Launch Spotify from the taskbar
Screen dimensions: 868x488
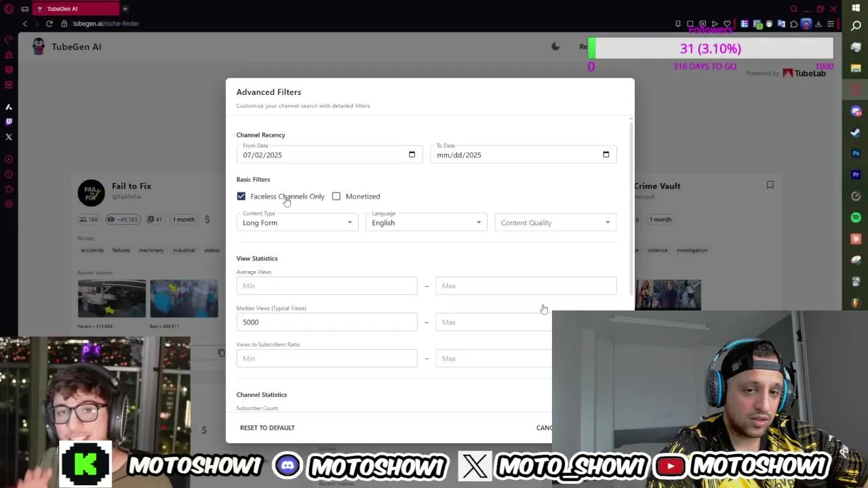856,218
